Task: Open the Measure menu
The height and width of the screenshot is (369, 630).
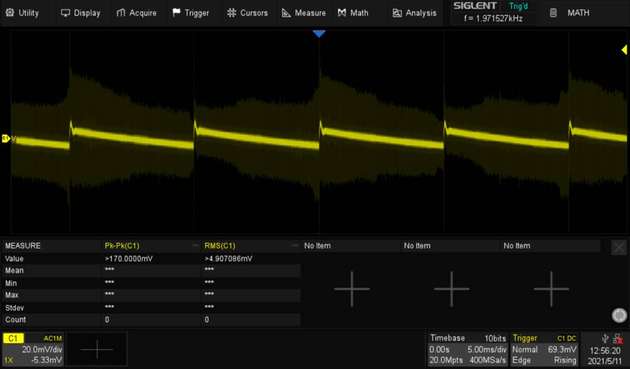Action: tap(303, 13)
